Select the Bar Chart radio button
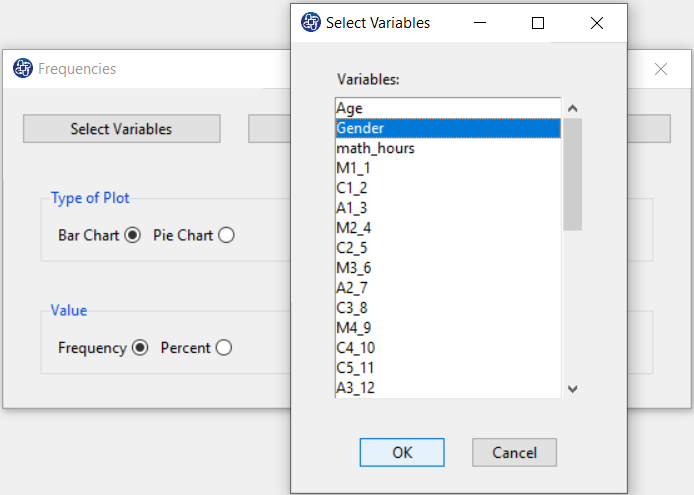This screenshot has width=694, height=495. click(132, 235)
